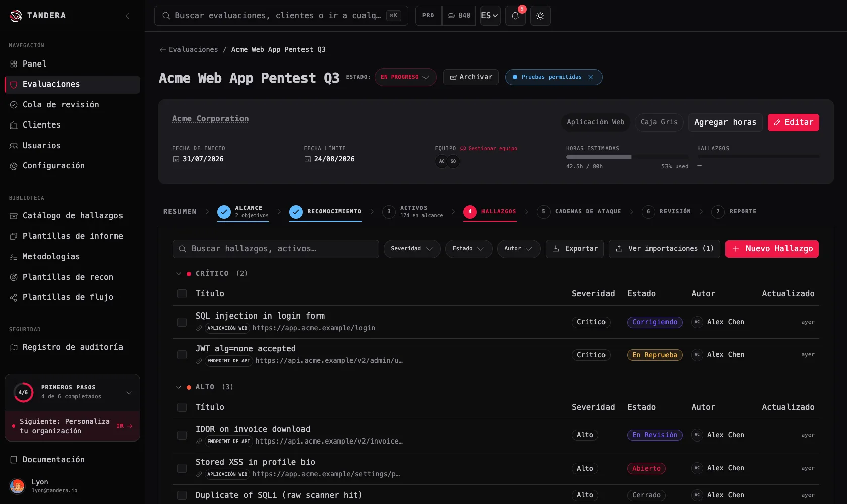Viewport: 847px width, 504px height.
Task: Click the 840 credits coin indicator
Action: [x=459, y=16]
